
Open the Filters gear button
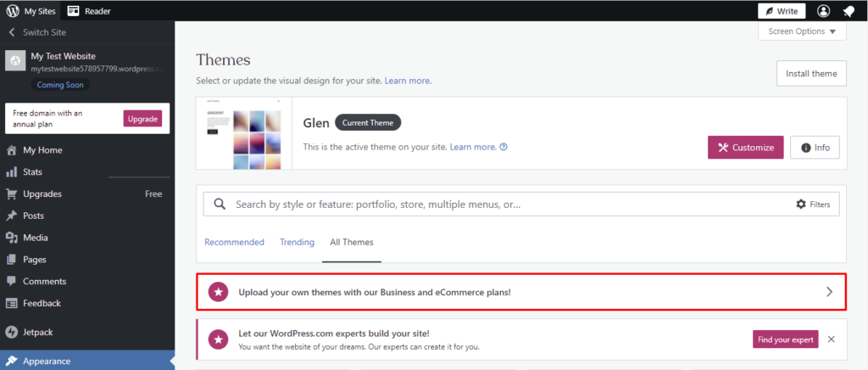tap(813, 205)
